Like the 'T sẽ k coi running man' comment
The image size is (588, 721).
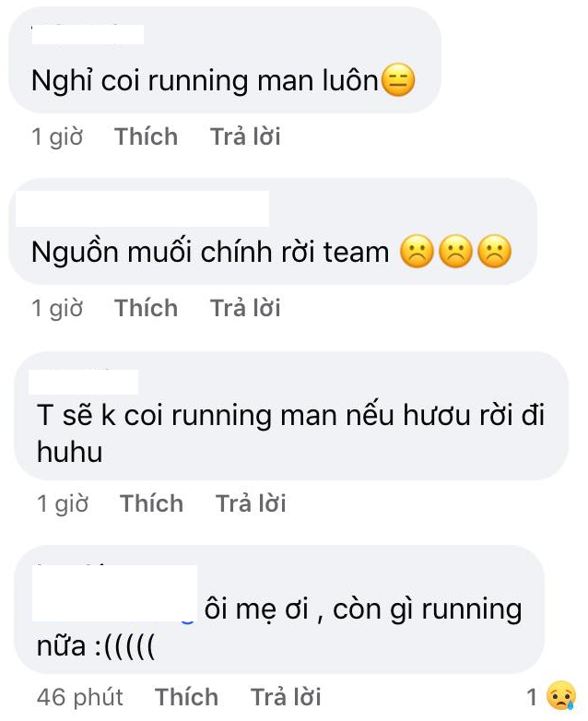(x=151, y=503)
